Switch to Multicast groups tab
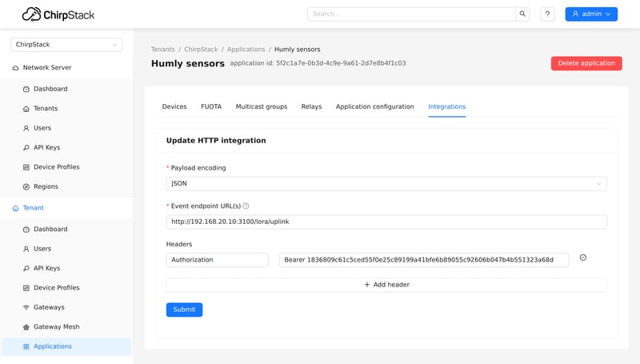Viewport: 640px width, 364px height. pos(262,106)
